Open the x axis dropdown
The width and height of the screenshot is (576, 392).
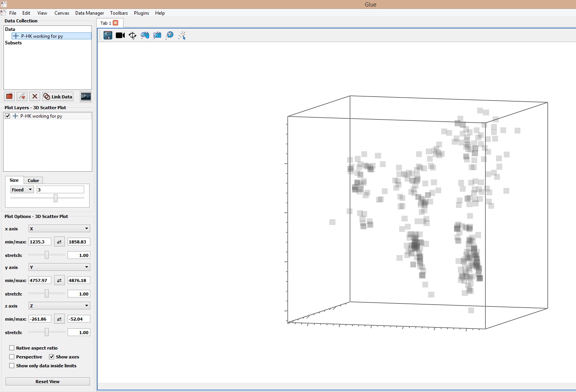(x=59, y=228)
